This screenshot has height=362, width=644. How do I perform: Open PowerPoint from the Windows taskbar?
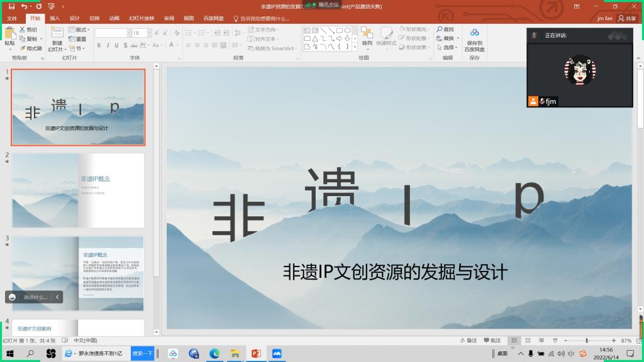[x=255, y=354]
